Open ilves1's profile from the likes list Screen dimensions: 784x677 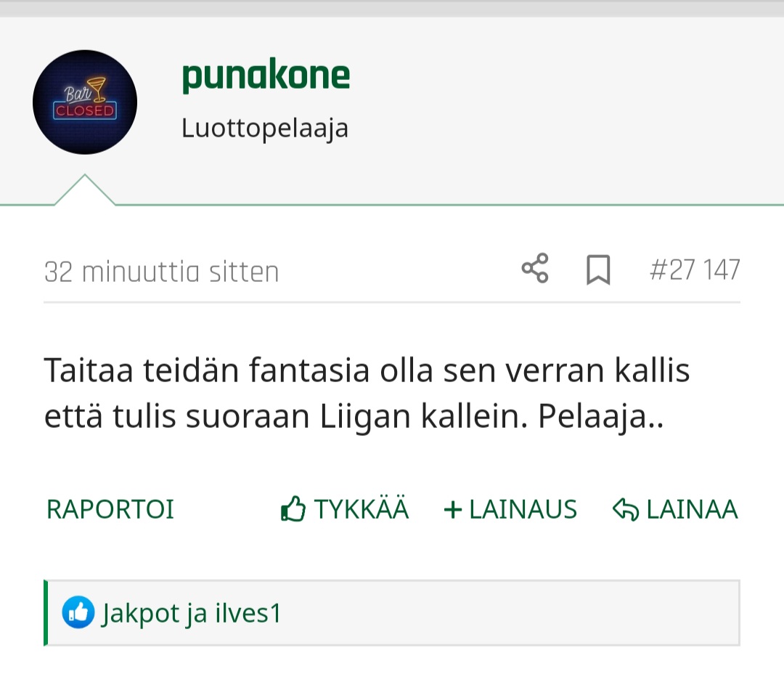tap(248, 613)
